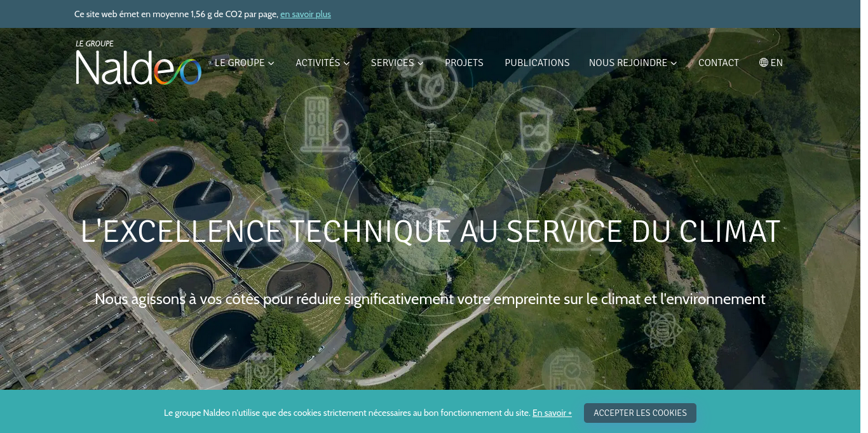The image size is (868, 433).
Task: Open the cookie 'En savoir +' link
Action: pos(552,413)
